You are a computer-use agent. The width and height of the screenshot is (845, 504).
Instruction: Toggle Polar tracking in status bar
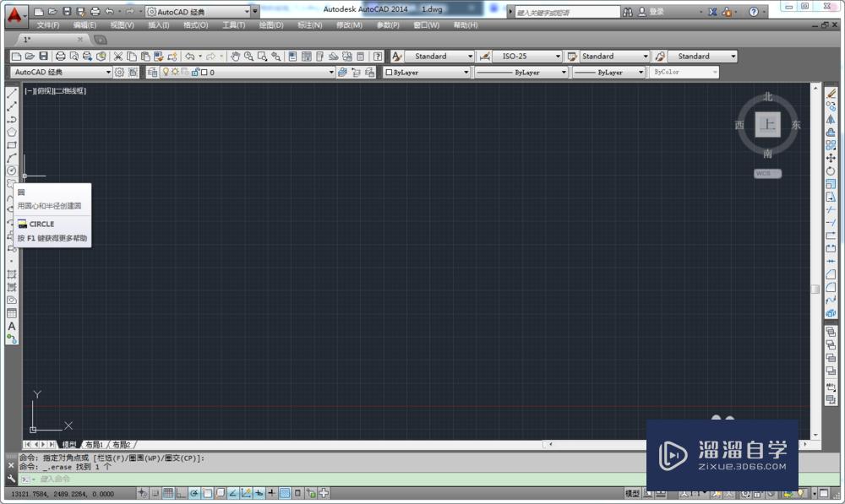[194, 493]
